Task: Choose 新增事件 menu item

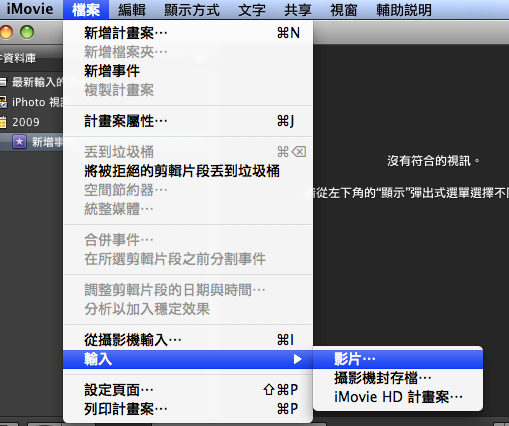Action: coord(188,71)
